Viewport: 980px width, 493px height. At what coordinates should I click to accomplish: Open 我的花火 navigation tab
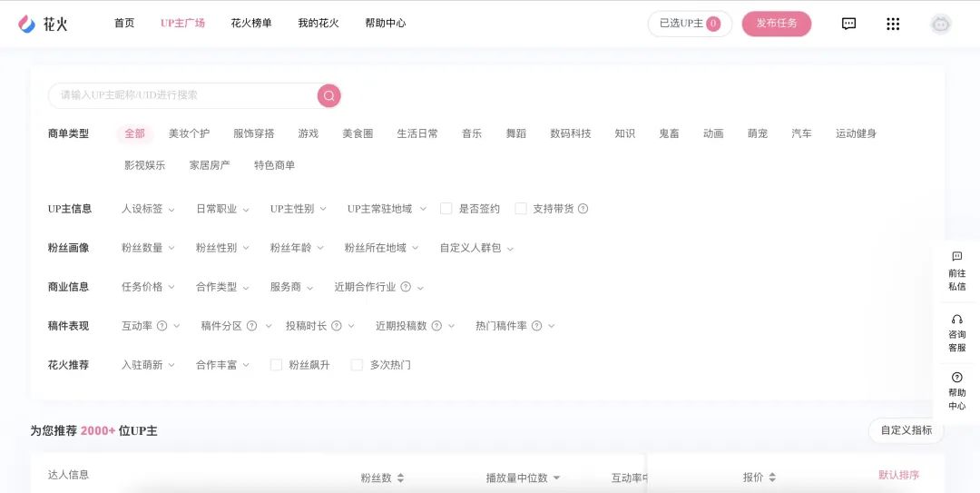pyautogui.click(x=318, y=23)
